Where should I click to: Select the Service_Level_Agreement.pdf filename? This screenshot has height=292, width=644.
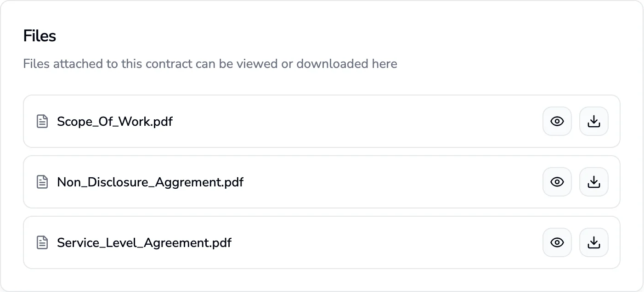[144, 242]
